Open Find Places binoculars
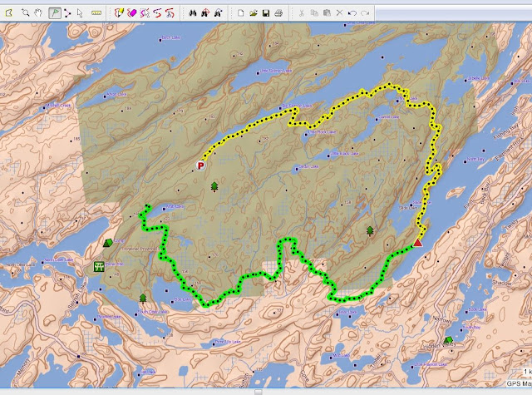Image resolution: width=532 pixels, height=395 pixels. point(193,13)
